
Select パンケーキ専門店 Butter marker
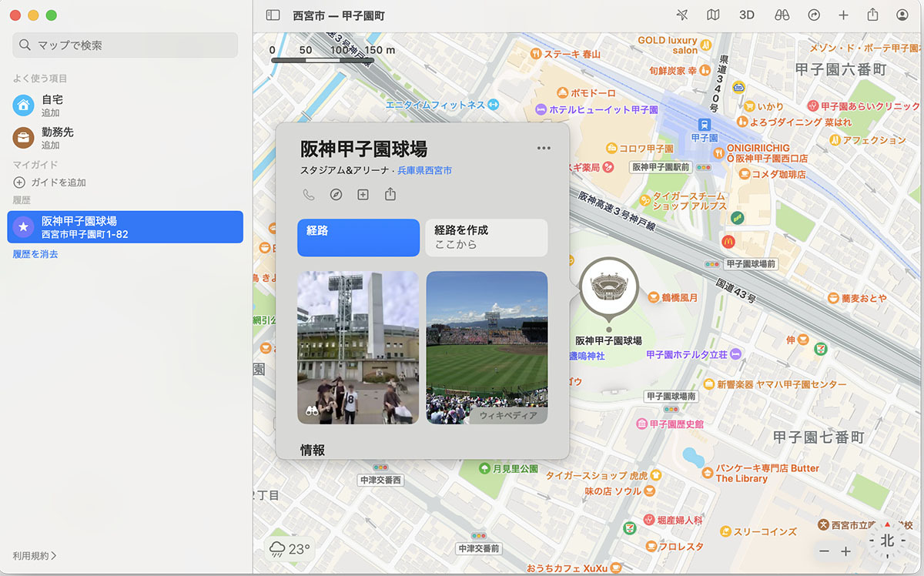708,473
